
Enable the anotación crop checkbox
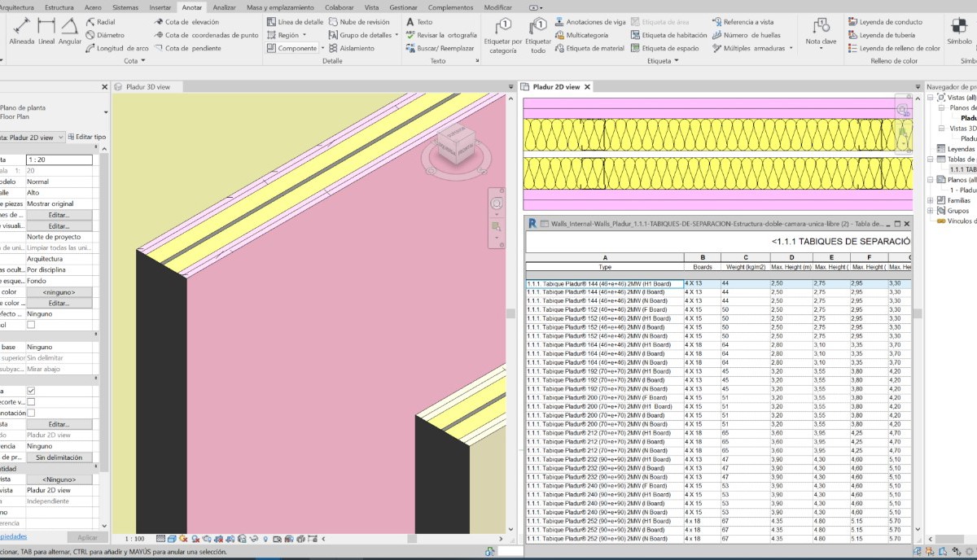(x=31, y=413)
